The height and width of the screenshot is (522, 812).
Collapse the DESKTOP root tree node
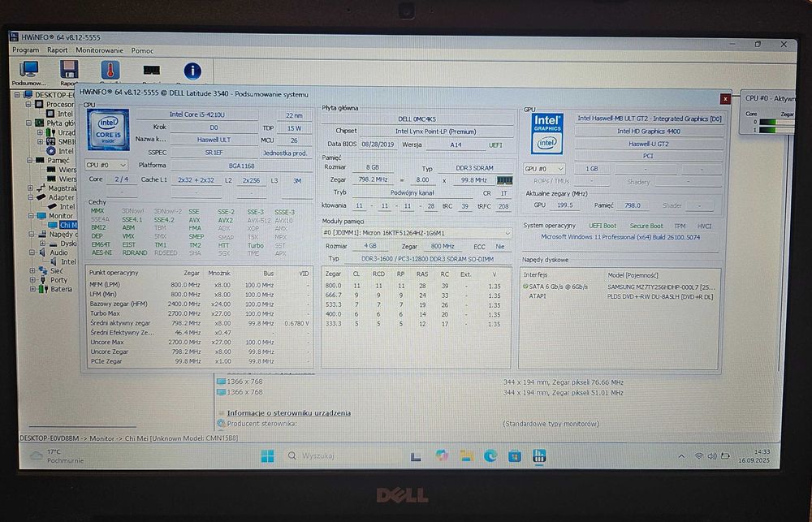17,95
